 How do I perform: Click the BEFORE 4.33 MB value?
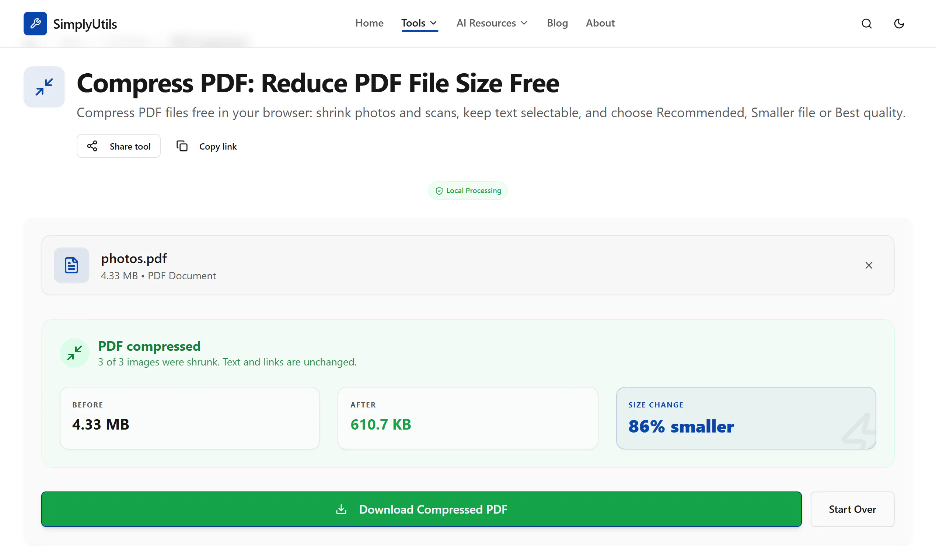tap(101, 424)
